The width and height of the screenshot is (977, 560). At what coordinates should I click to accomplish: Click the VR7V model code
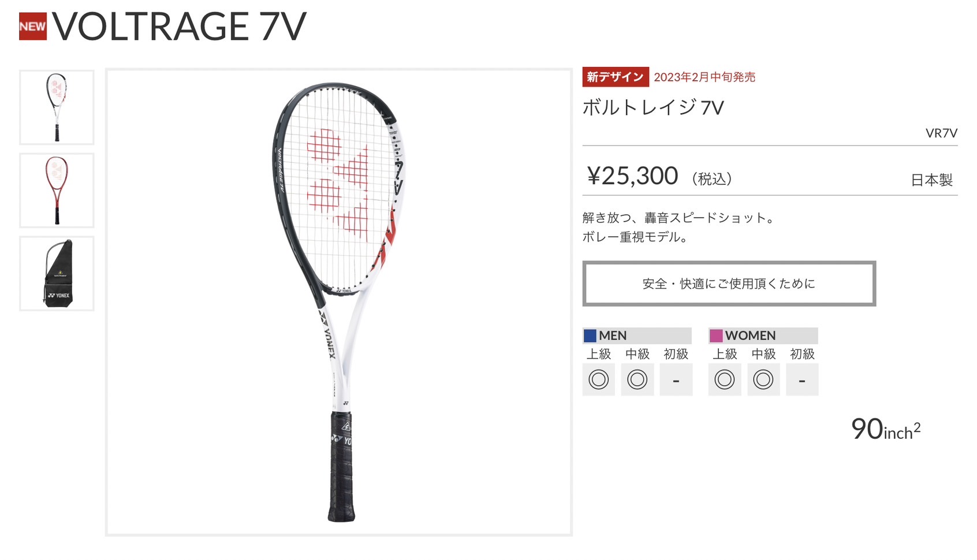(x=941, y=133)
